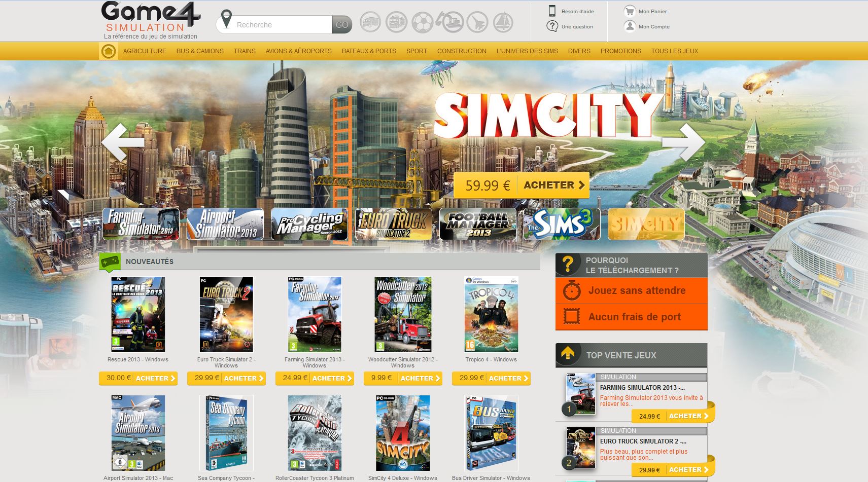Open SimCity 4 Deluxe box cover

[403, 433]
